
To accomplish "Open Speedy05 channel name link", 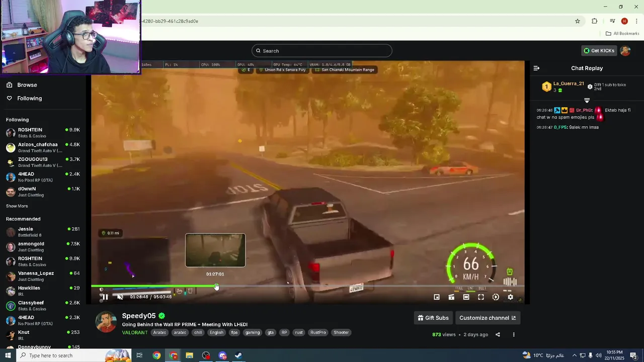I will pos(139,316).
